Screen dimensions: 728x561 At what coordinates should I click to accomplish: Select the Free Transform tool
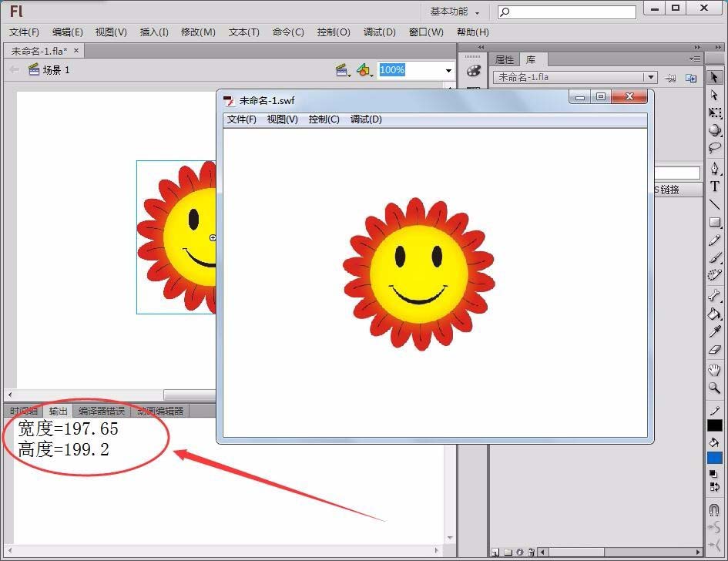click(x=715, y=113)
